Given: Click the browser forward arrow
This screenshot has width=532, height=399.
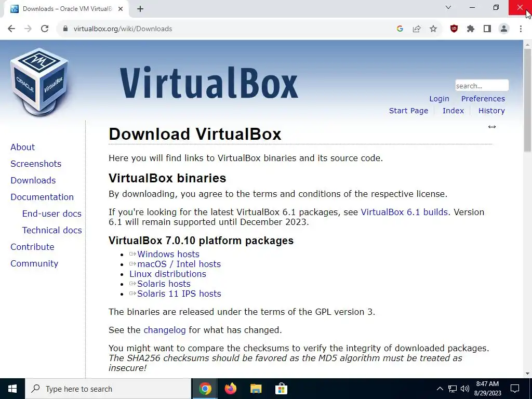Looking at the screenshot, I should tap(28, 29).
